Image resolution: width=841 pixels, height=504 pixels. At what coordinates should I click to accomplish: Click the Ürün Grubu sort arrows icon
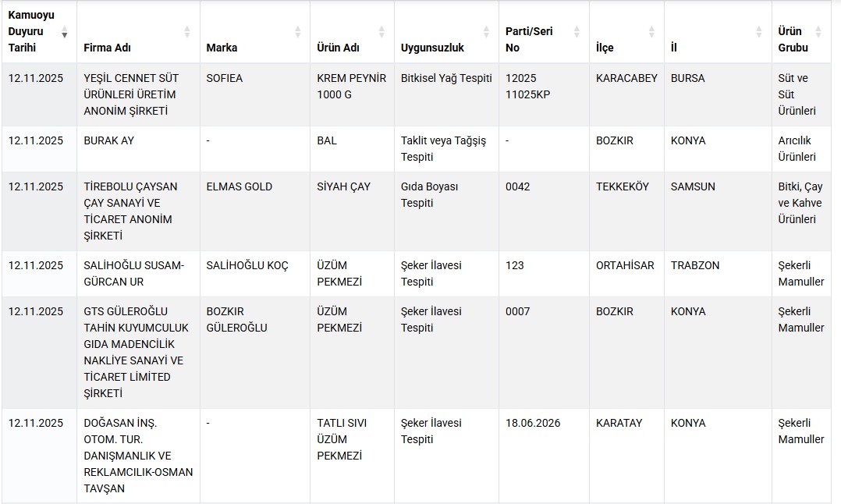(818, 32)
